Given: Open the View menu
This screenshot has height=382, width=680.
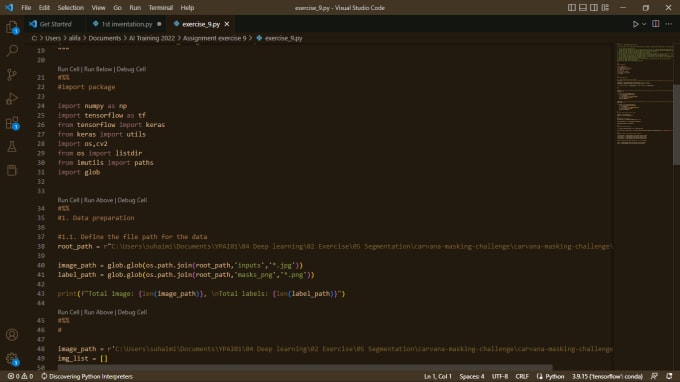Looking at the screenshot, I should click(98, 8).
